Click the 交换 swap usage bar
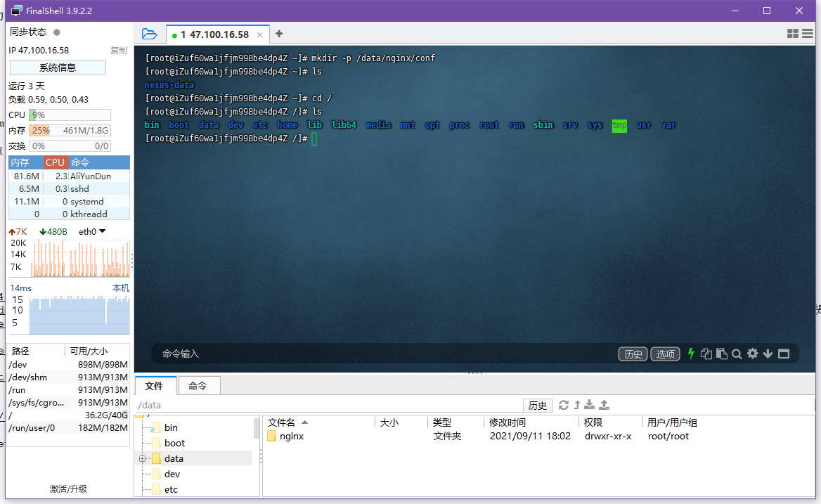The image size is (821, 504). coord(70,146)
